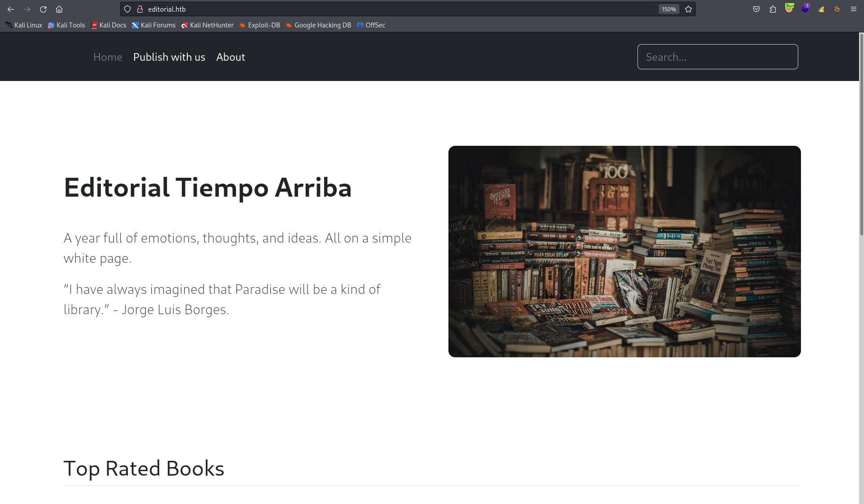This screenshot has width=864, height=504.
Task: Reset the 150% zoom level badge
Action: pos(669,9)
